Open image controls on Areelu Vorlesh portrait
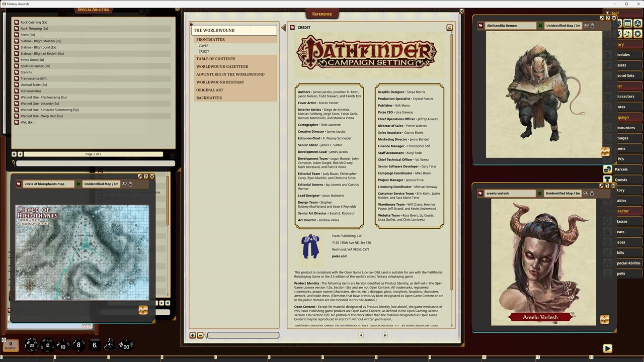644x362 pixels. tap(604, 319)
